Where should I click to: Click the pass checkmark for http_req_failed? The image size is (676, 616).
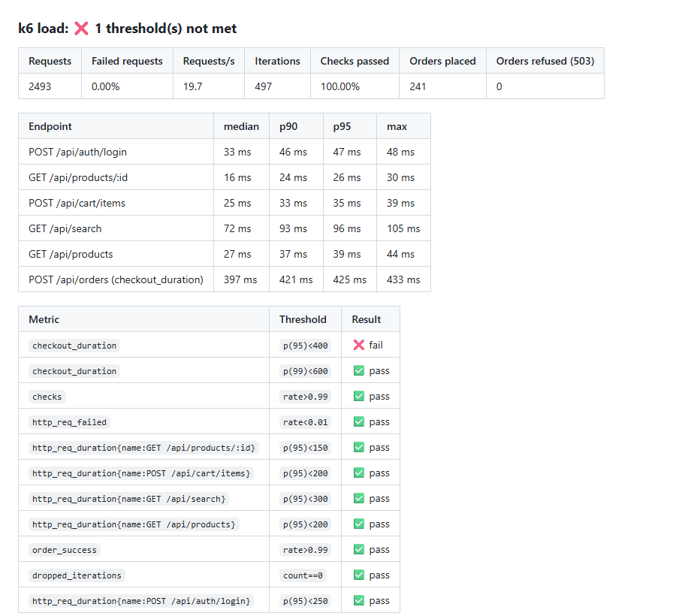(359, 421)
